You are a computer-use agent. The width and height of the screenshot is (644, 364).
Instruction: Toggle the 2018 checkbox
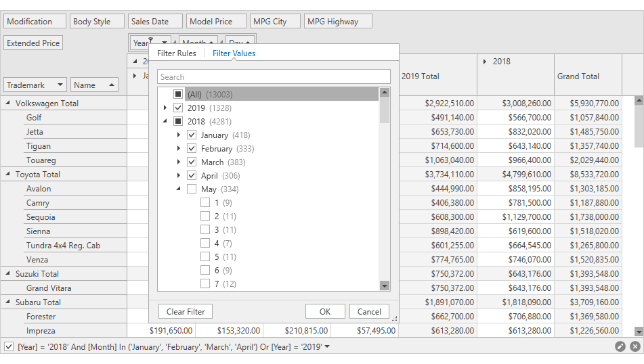tap(178, 121)
